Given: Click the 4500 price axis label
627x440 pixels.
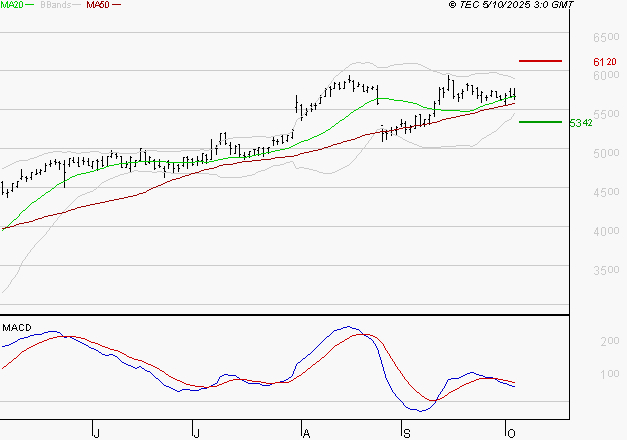Looking at the screenshot, I should click(606, 192).
